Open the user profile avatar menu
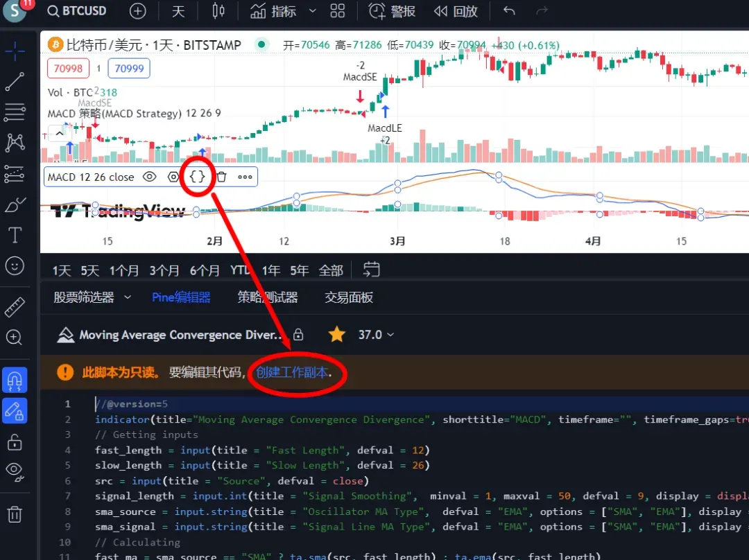Image resolution: width=749 pixels, height=560 pixels. [15, 10]
